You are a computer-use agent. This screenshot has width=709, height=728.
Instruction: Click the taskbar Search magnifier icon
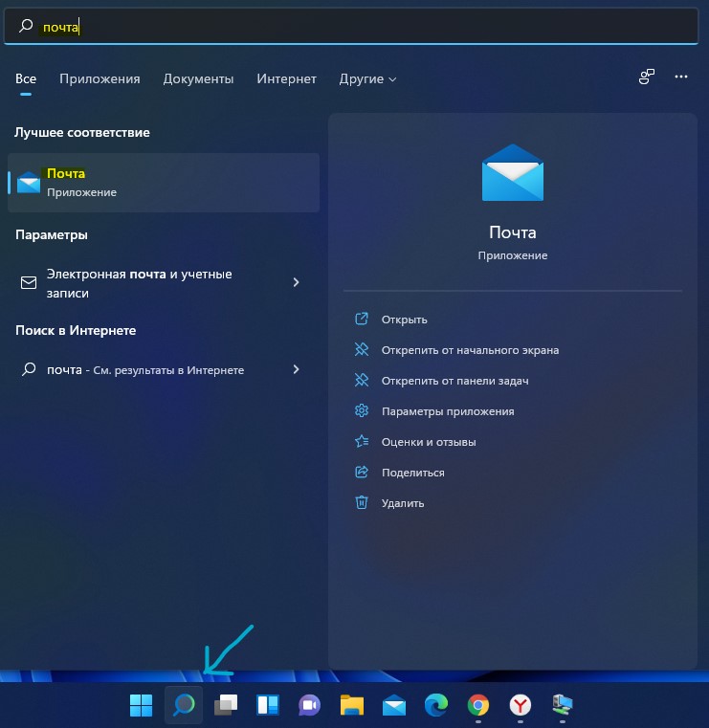click(184, 705)
